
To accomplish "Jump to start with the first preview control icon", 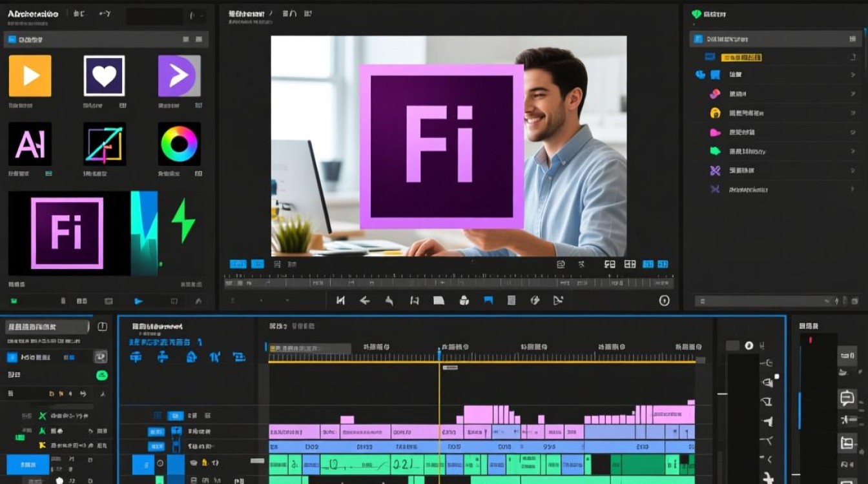I will coord(340,300).
